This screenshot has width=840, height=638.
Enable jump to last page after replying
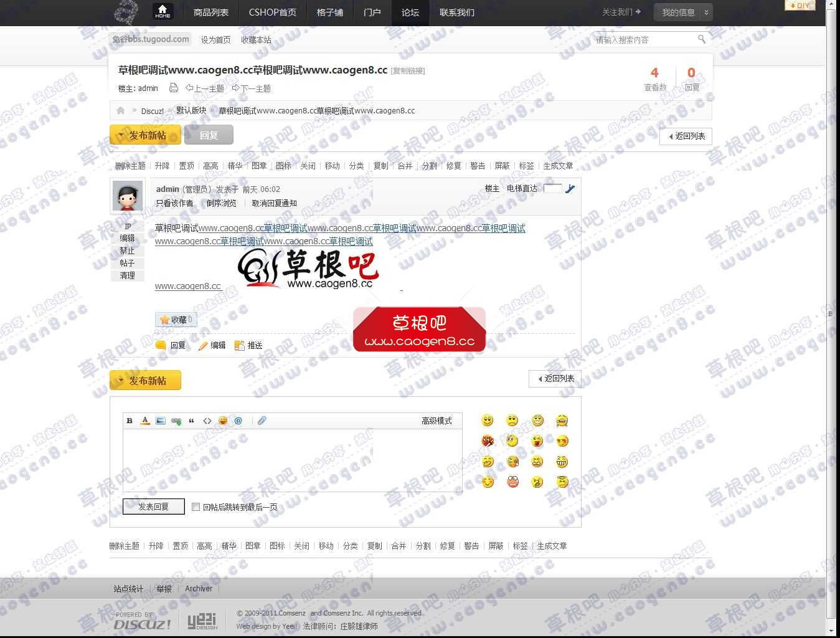click(x=196, y=507)
